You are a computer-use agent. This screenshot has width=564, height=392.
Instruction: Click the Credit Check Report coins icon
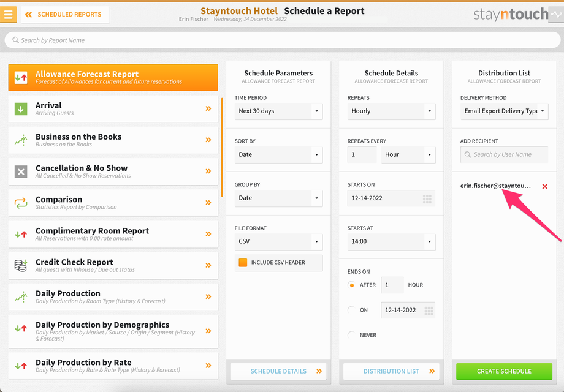tap(21, 266)
